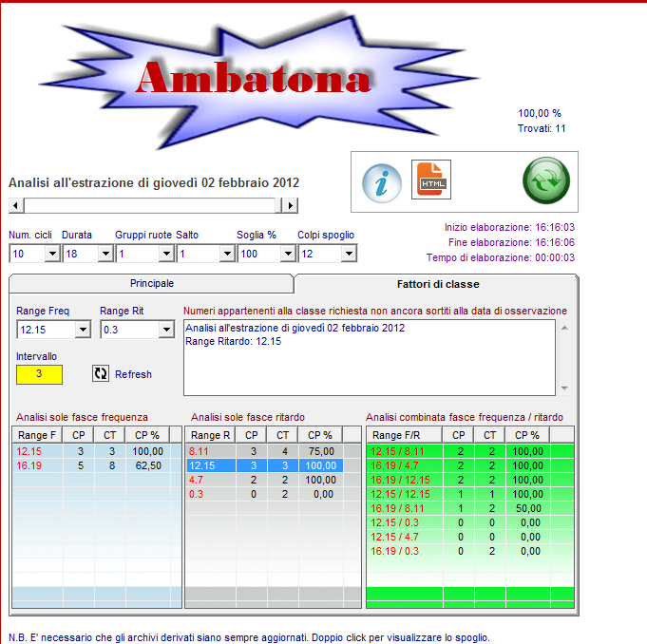Screen dimensions: 647x644
Task: Click the date scrollbar left arrow
Action: (16, 205)
